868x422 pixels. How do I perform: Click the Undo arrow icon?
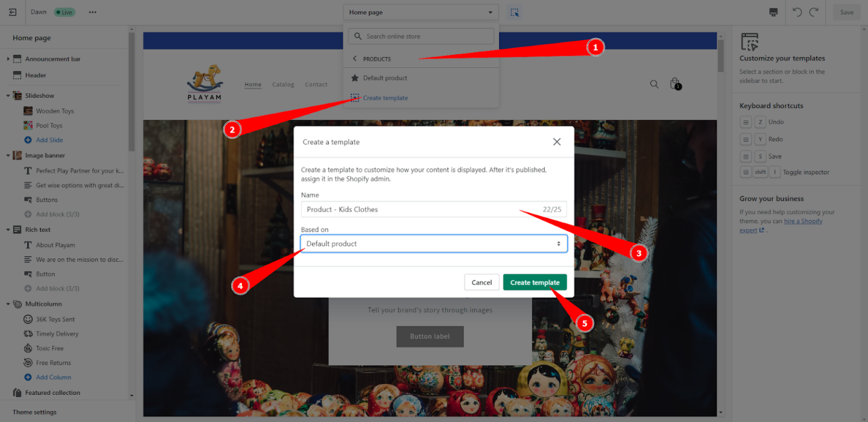(x=797, y=12)
